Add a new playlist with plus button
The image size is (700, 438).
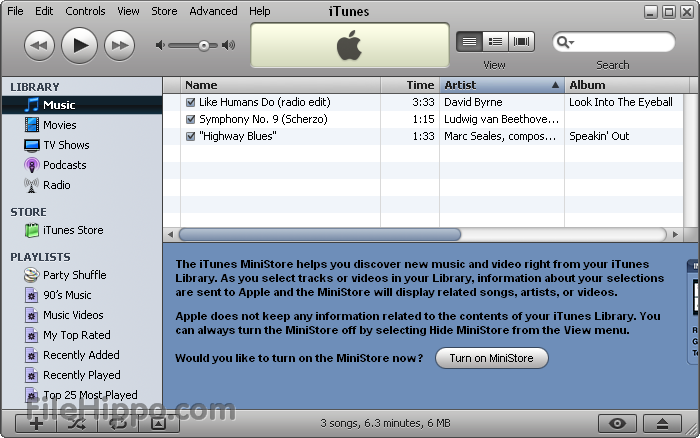coord(36,423)
